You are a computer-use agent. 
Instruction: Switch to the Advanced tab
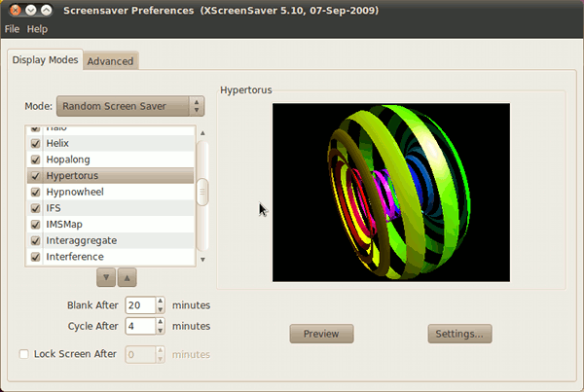(110, 61)
